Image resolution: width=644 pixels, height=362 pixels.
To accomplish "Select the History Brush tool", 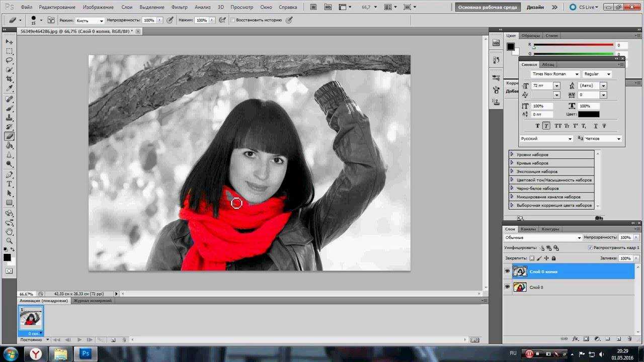I will tap(9, 127).
